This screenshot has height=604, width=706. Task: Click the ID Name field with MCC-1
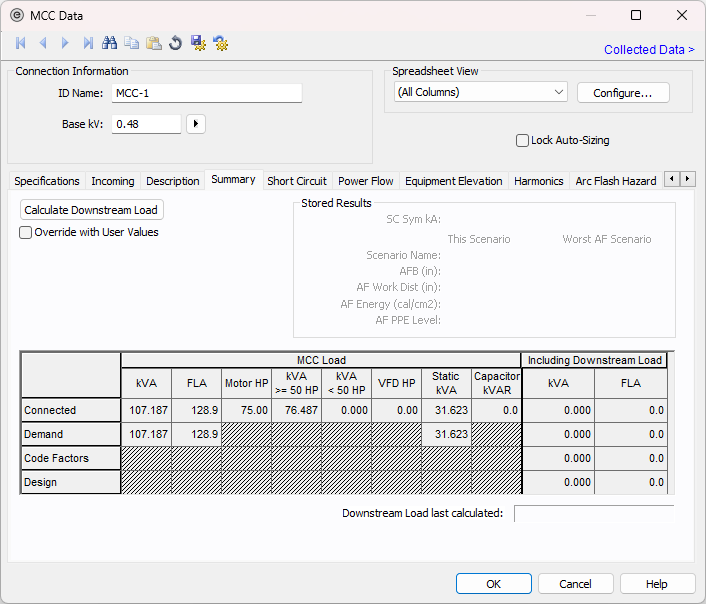207,93
